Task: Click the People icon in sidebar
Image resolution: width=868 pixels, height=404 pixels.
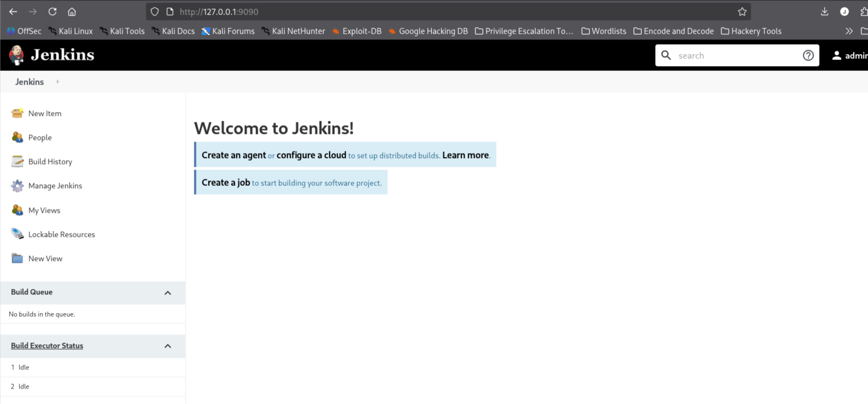Action: point(17,137)
